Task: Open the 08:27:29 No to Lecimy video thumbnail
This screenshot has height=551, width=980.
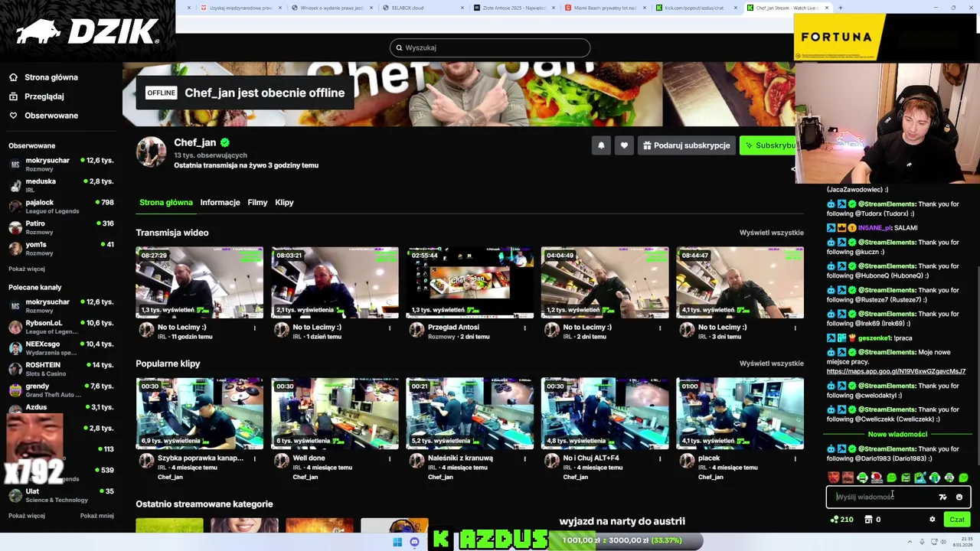Action: 199,282
